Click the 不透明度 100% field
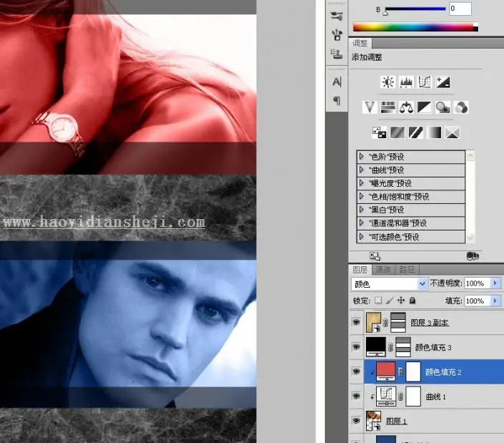 477,283
